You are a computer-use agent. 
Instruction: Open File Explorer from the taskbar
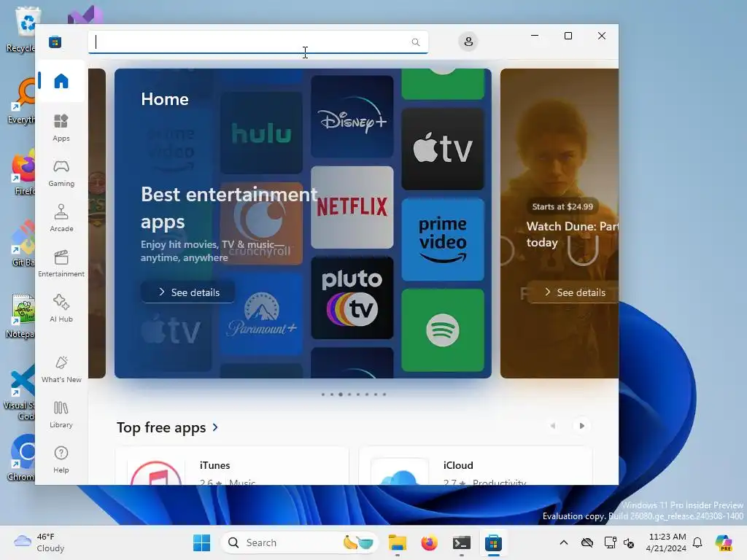click(x=398, y=542)
